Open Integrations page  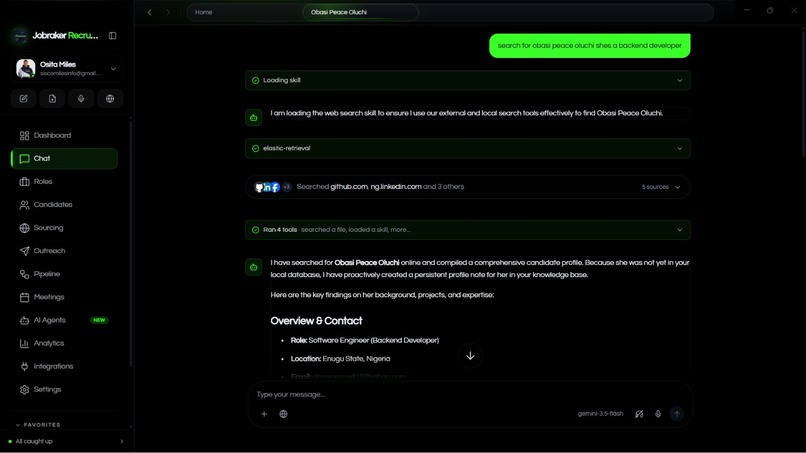pos(64,367)
